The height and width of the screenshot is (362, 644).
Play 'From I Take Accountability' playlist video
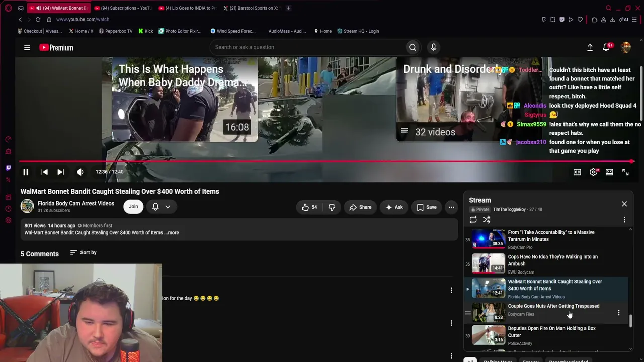point(546,239)
